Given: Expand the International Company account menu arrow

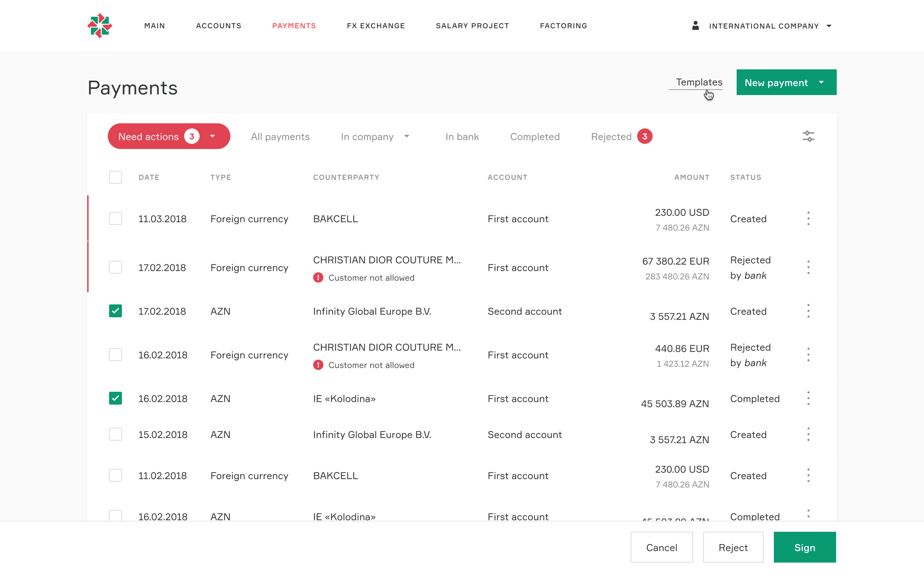Looking at the screenshot, I should [x=829, y=26].
